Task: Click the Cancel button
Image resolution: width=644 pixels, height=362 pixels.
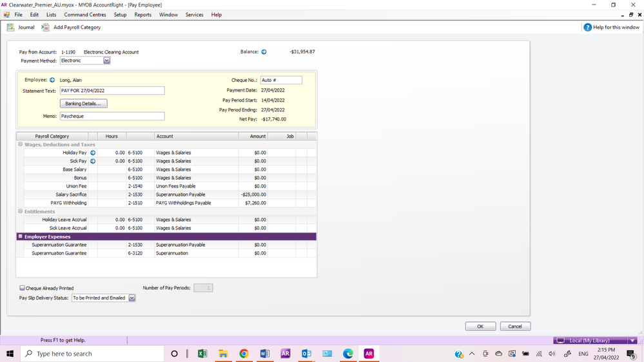Action: coord(515,327)
